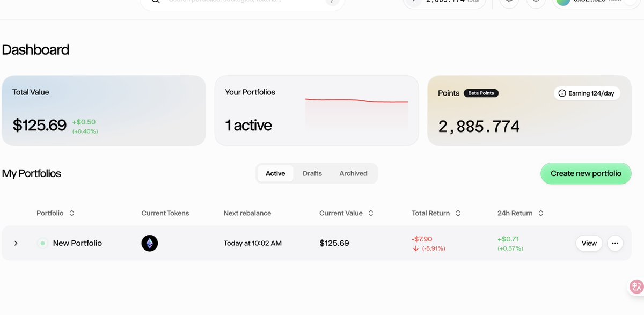Click the translate extension icon at bottom right
The image size is (644, 315).
point(636,287)
